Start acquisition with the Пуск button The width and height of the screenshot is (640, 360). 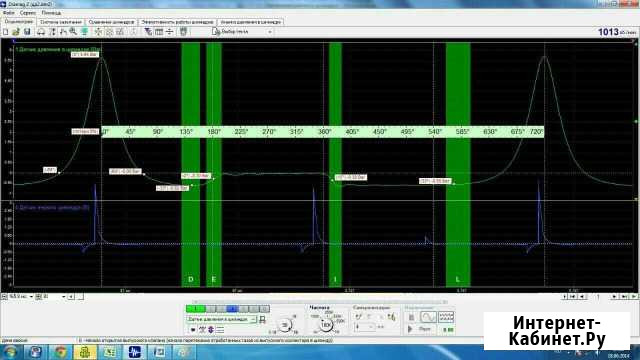click(x=420, y=329)
